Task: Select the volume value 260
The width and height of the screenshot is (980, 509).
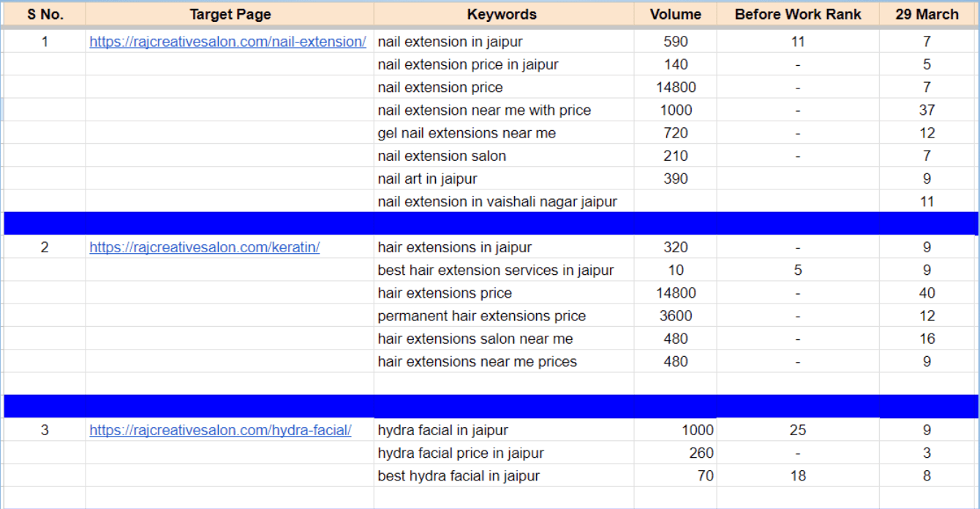Action: [675, 453]
